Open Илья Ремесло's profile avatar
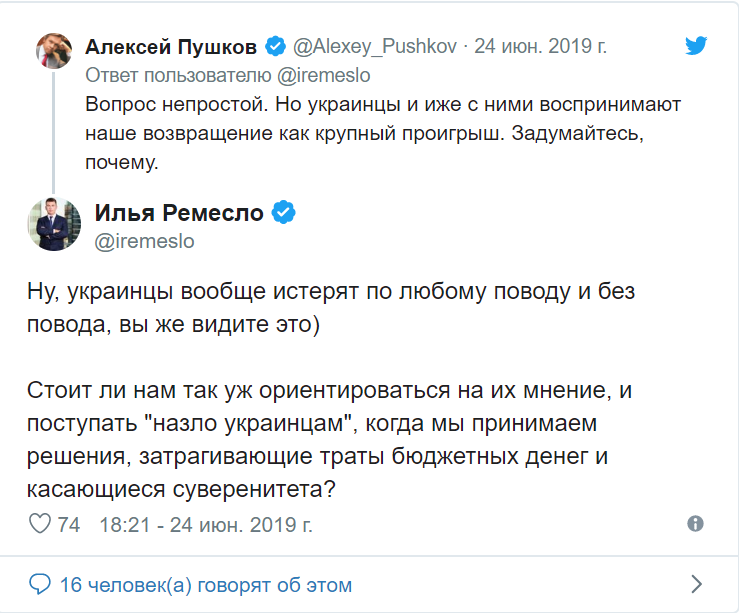This screenshot has width=739, height=613. point(59,224)
